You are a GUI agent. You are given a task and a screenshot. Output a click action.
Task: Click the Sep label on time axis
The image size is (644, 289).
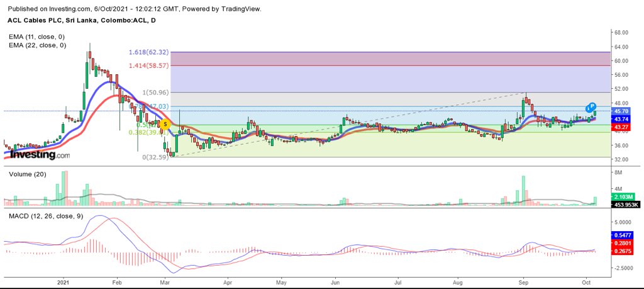523,283
